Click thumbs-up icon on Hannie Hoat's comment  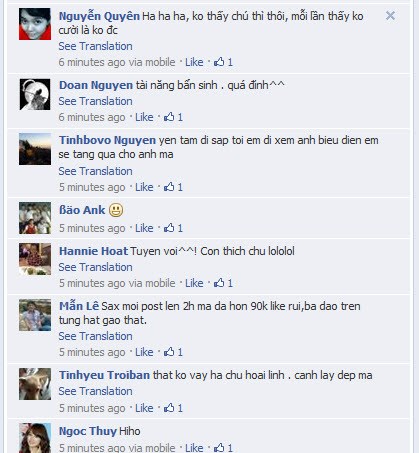(219, 283)
